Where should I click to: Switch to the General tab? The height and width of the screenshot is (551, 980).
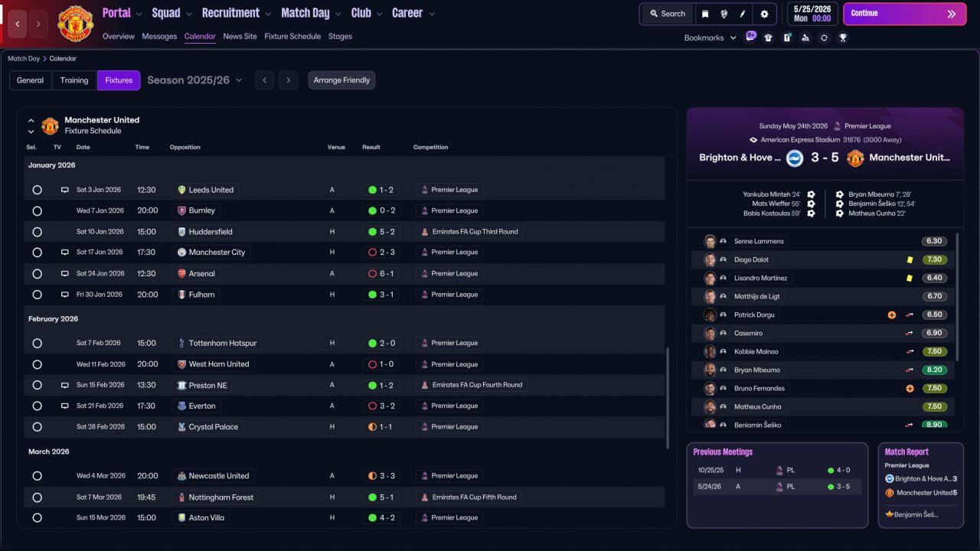31,80
